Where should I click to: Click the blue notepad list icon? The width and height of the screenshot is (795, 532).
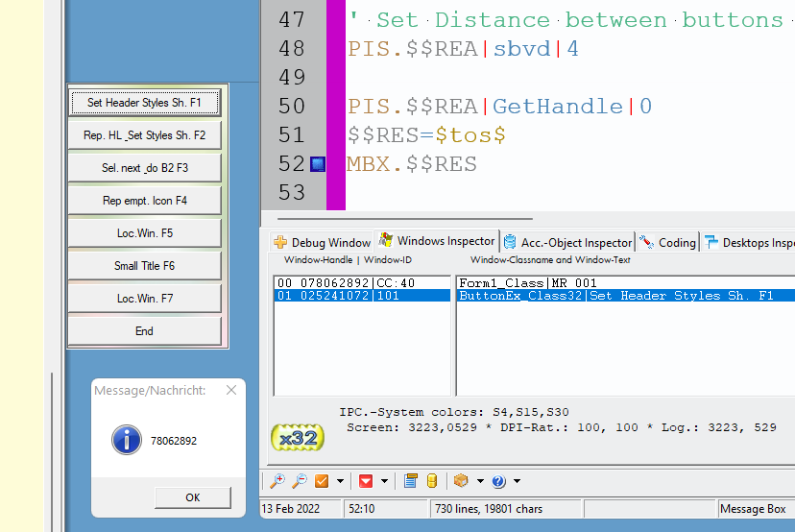coord(411,481)
